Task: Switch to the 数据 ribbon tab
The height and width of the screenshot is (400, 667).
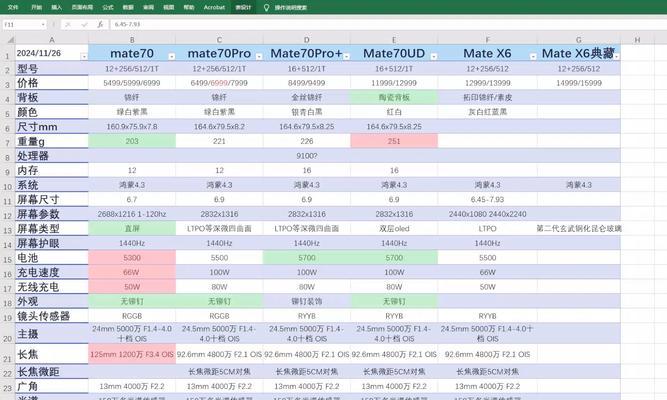Action: pyautogui.click(x=128, y=7)
